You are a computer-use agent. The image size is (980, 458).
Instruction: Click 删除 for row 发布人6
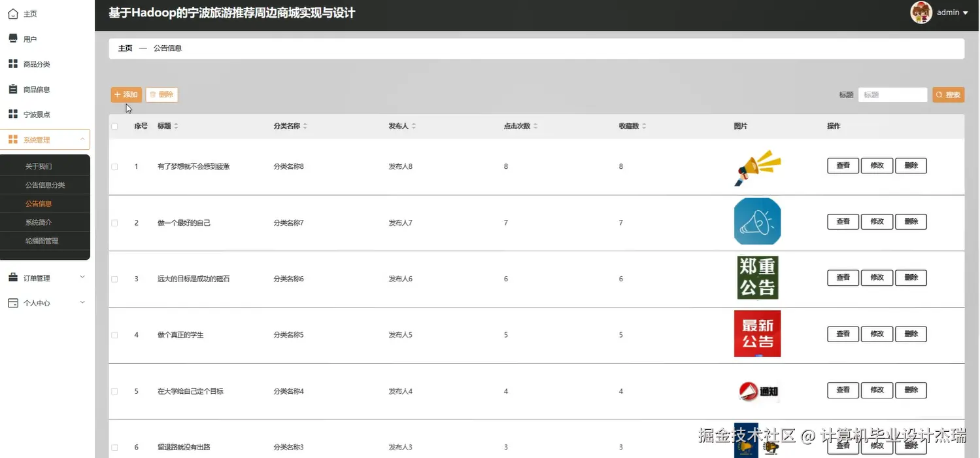tap(911, 277)
